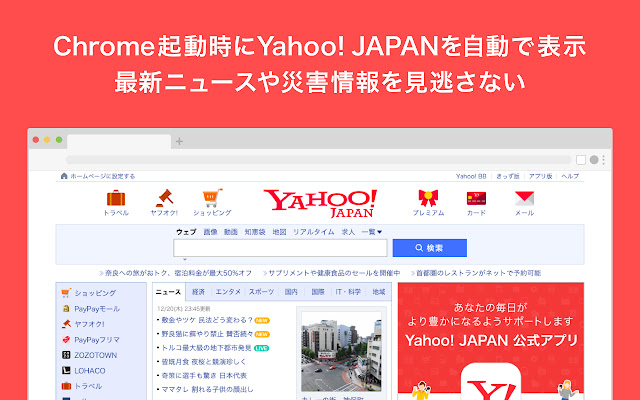Open the Mail envelope icon

(x=524, y=198)
